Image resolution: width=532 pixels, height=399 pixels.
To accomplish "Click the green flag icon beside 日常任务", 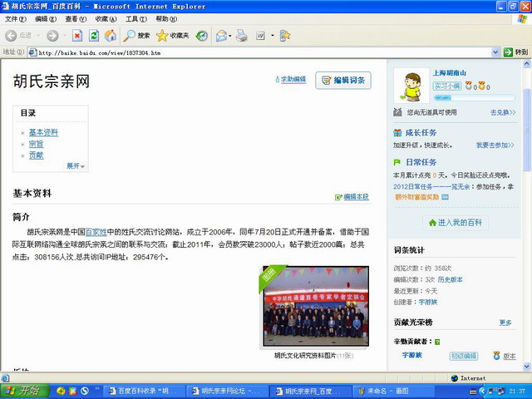I will point(397,162).
